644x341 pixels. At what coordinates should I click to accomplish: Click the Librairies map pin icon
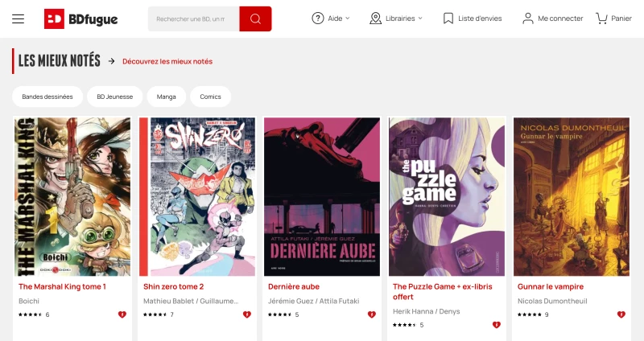pos(375,18)
